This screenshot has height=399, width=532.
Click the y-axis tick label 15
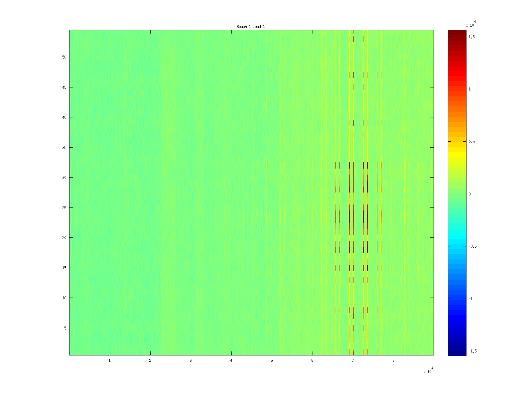click(x=64, y=268)
